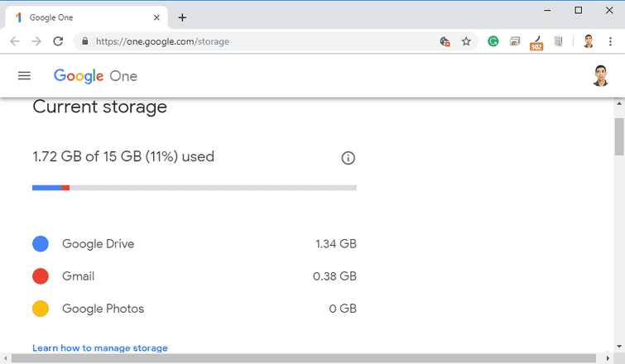Click the red Gmail color dot
The height and width of the screenshot is (364, 625).
(41, 276)
